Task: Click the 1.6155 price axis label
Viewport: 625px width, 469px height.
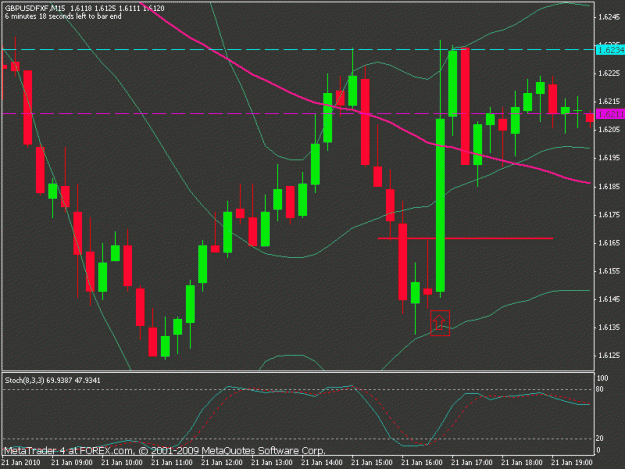Action: (609, 271)
